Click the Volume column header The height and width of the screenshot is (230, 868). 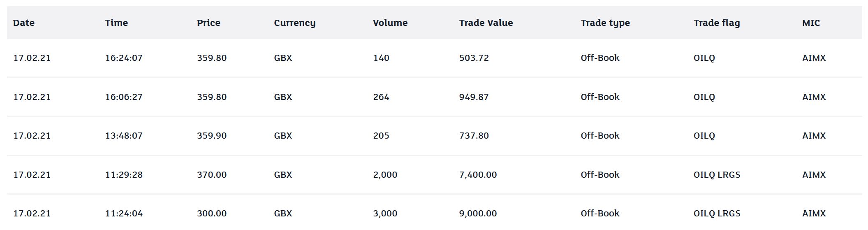(x=390, y=23)
